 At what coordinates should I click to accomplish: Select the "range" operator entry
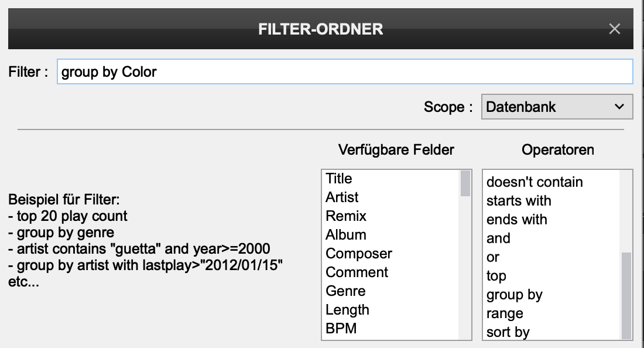click(x=505, y=313)
